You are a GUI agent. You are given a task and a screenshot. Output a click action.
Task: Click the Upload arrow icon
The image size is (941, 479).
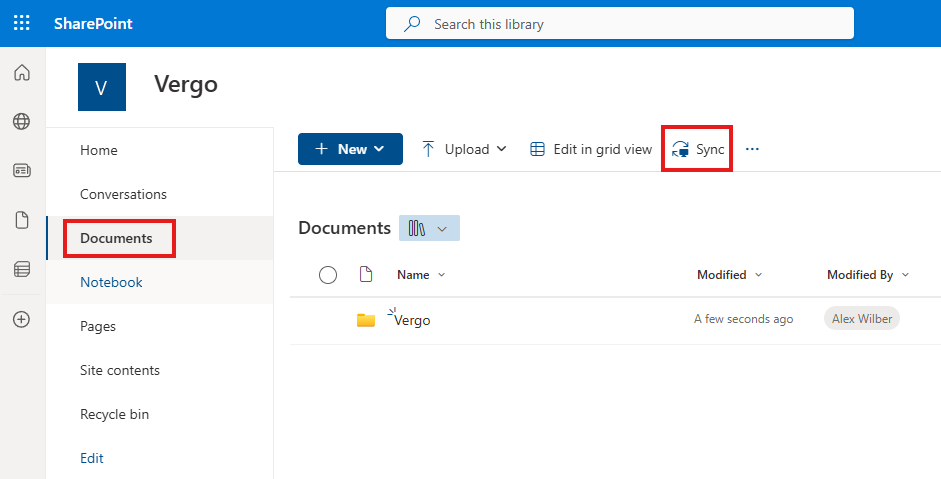click(428, 149)
